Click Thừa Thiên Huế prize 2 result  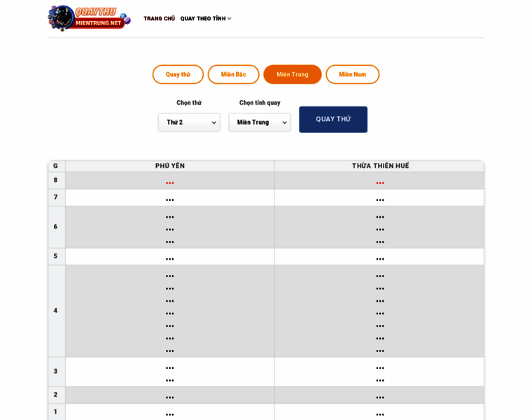(x=380, y=398)
